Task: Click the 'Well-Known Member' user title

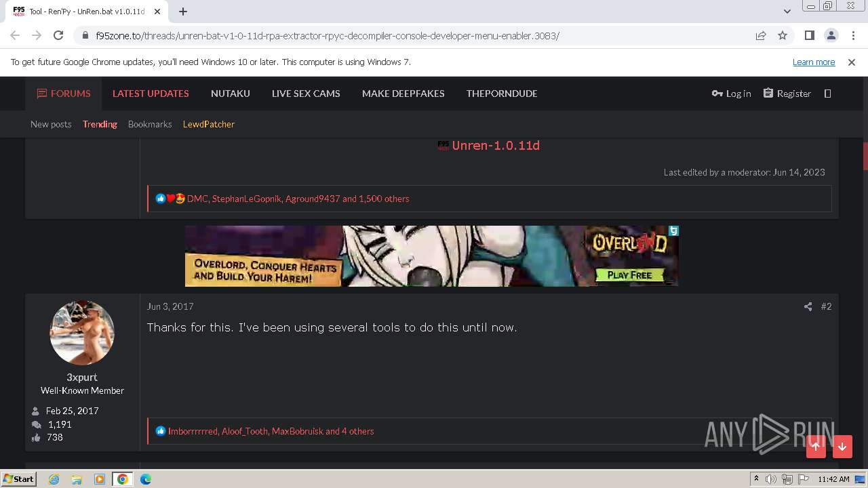Action: [x=82, y=390]
